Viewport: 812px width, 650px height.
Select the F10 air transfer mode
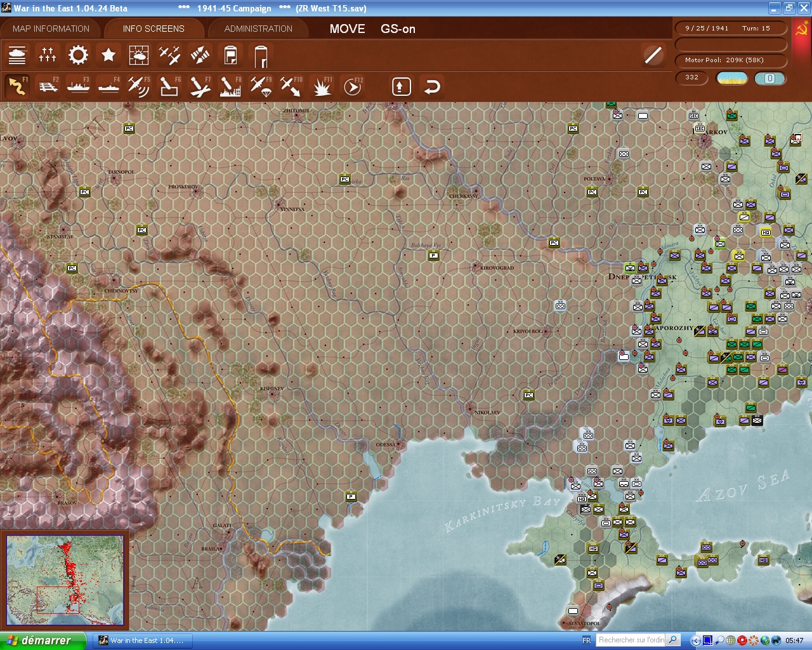pyautogui.click(x=291, y=86)
